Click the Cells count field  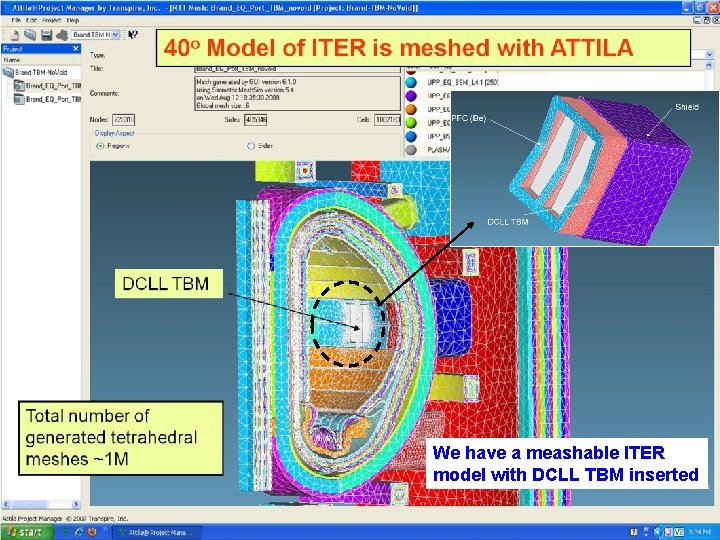[388, 120]
